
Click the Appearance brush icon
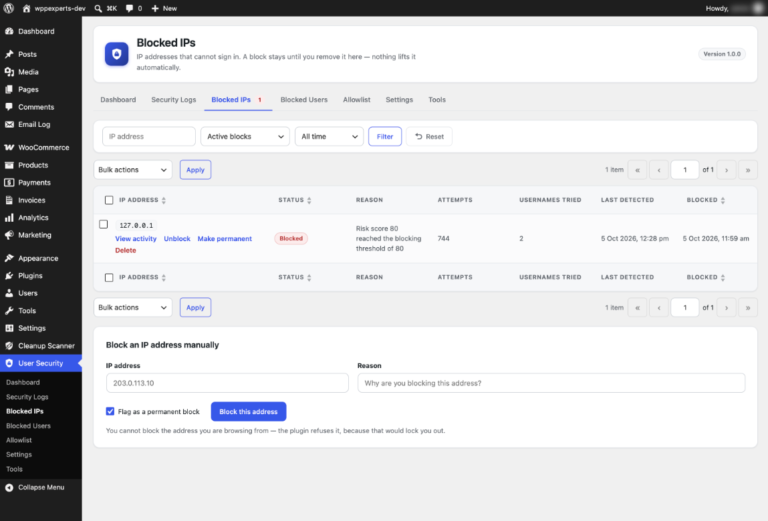click(9, 258)
